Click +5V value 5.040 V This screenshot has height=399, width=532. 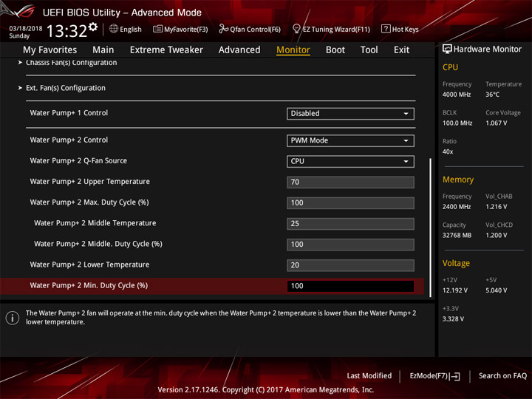[x=497, y=290]
